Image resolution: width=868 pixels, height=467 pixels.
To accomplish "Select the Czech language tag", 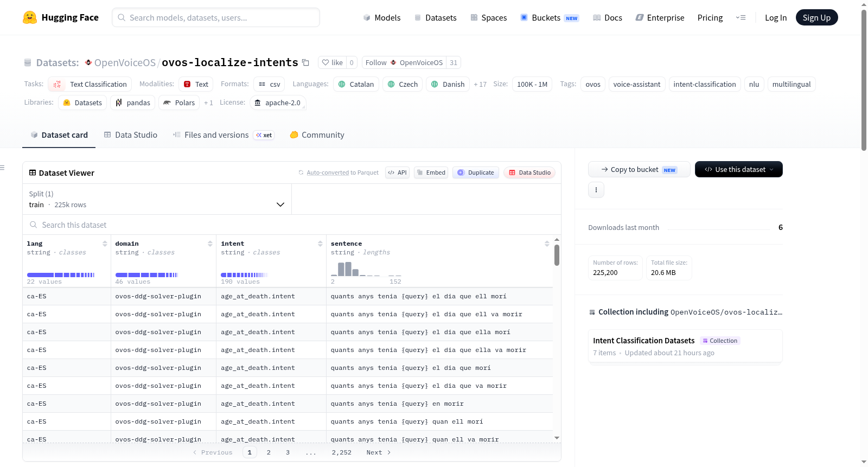I will tap(403, 84).
